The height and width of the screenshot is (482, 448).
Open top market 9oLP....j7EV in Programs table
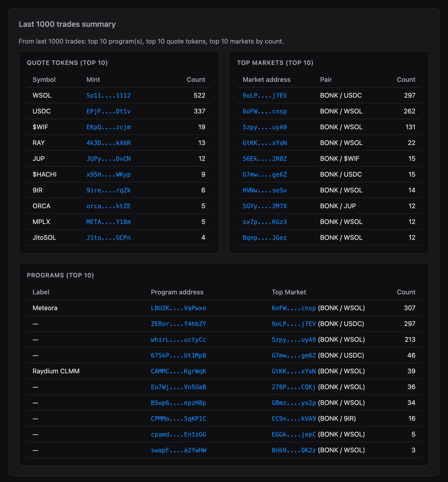coord(294,324)
